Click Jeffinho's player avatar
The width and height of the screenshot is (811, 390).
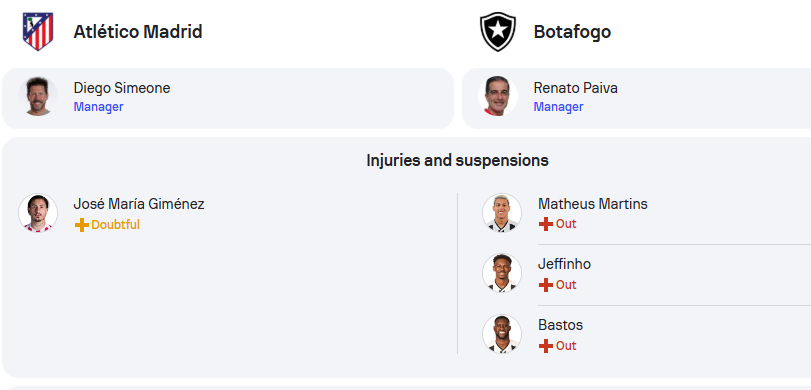(x=502, y=273)
